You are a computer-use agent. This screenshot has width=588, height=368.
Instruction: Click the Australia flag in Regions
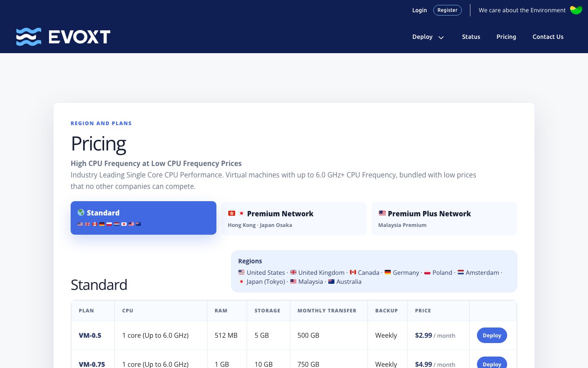coord(332,281)
